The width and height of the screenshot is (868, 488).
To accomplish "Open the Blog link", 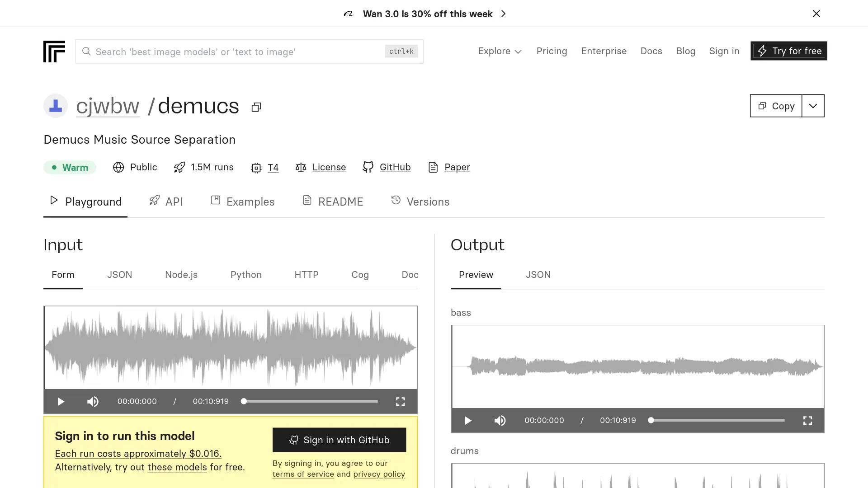I will [x=685, y=51].
